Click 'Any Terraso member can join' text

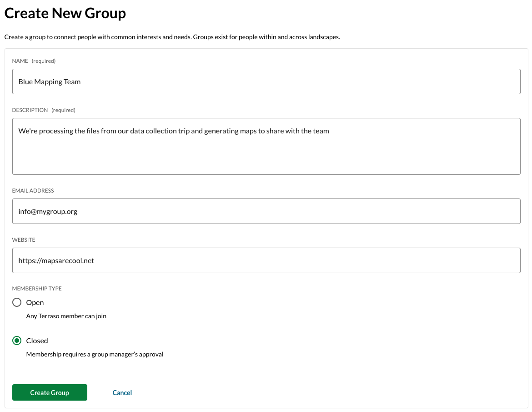[66, 316]
